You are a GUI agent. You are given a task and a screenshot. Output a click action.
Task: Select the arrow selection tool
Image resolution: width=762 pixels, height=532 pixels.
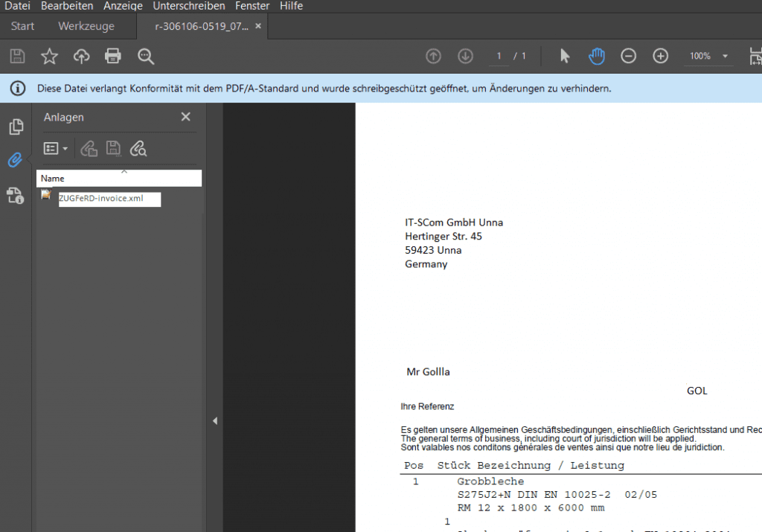click(565, 57)
